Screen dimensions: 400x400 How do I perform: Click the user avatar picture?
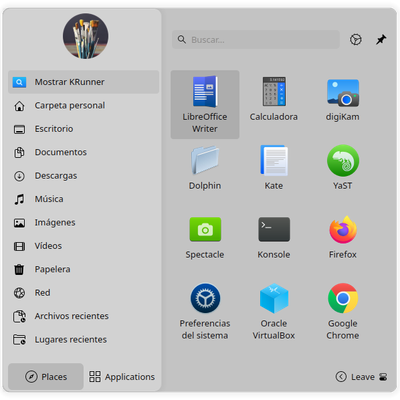coord(86,36)
